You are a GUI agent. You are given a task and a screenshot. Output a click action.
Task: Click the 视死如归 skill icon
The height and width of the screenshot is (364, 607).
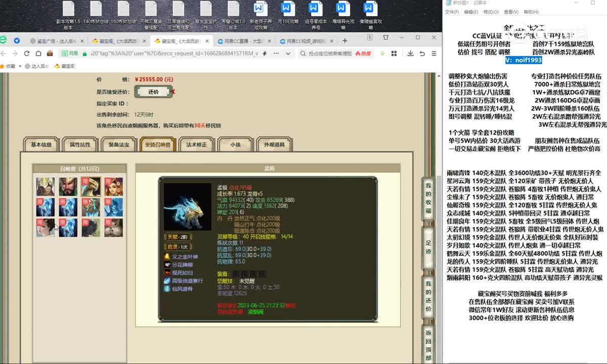[167, 273]
